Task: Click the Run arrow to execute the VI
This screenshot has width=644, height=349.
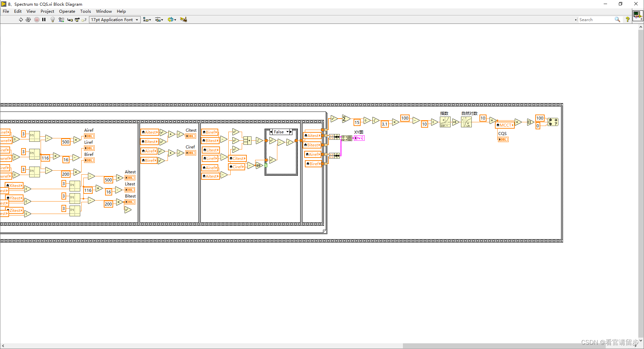Action: [x=20, y=19]
